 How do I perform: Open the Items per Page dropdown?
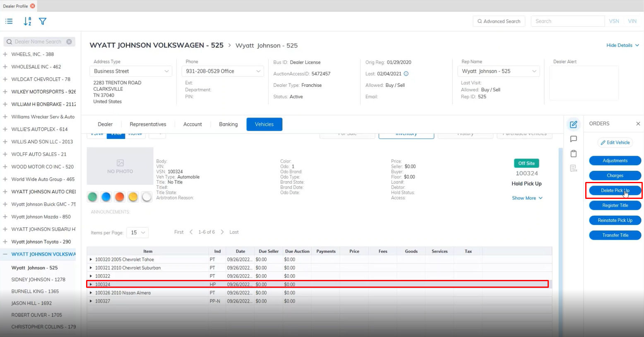[137, 232]
